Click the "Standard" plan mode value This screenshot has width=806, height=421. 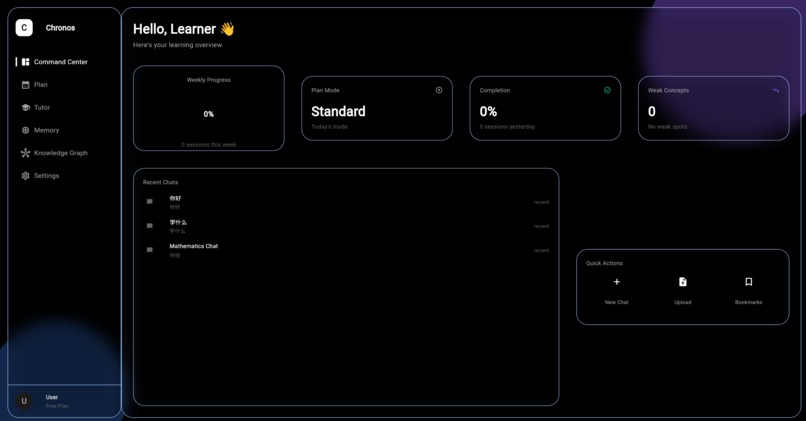click(338, 112)
